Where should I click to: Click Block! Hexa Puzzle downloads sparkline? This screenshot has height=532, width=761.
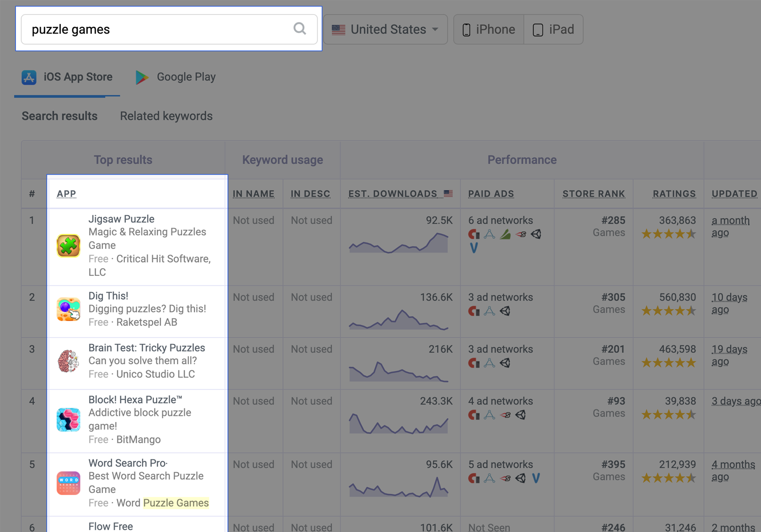coord(399,423)
